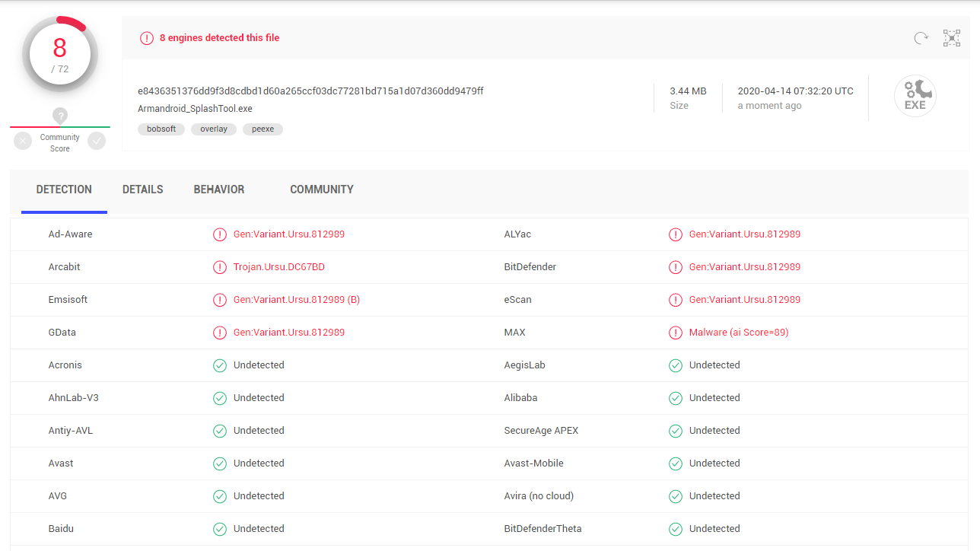The width and height of the screenshot is (980, 551).
Task: Click the alert icon beside '8 engines detected'
Action: (x=147, y=38)
